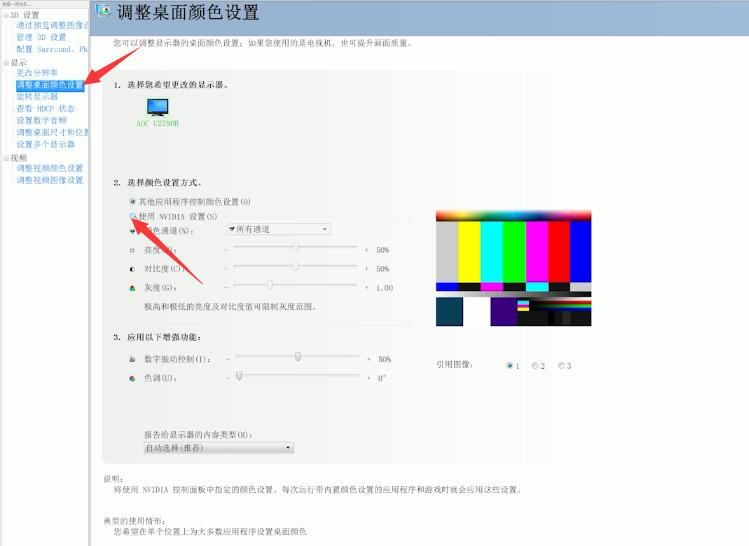Click the 3D 设置 category label
The image size is (749, 546).
point(25,15)
